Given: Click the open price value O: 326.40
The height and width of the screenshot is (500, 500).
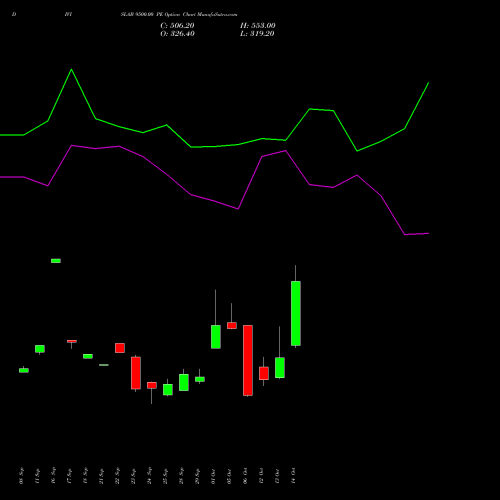Looking at the screenshot, I should (x=177, y=34).
